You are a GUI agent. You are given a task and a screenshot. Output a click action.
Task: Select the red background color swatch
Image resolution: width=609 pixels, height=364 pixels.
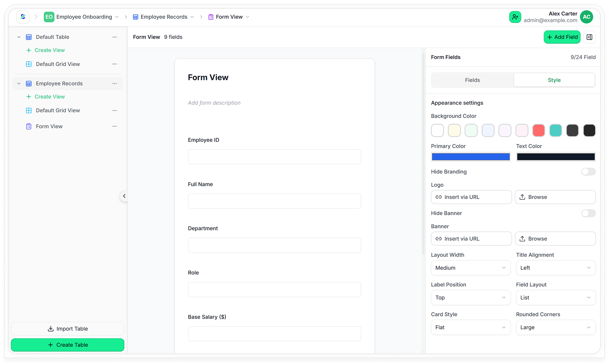538,130
